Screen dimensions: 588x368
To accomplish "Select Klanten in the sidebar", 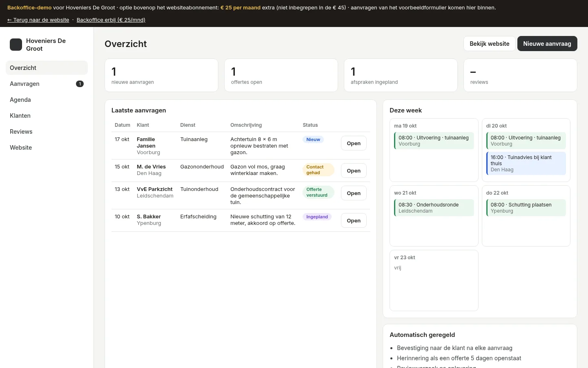I will (x=47, y=116).
